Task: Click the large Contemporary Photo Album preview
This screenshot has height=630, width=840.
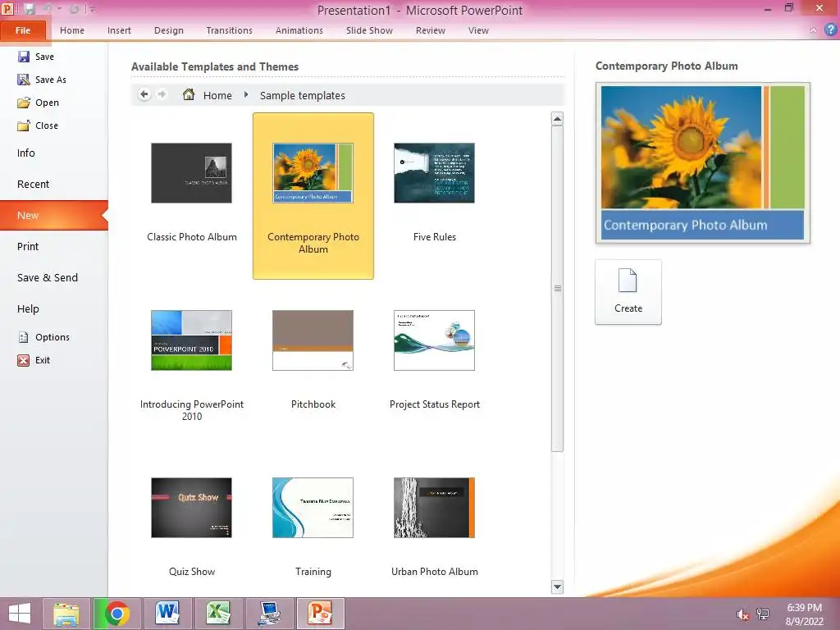Action: [x=702, y=163]
